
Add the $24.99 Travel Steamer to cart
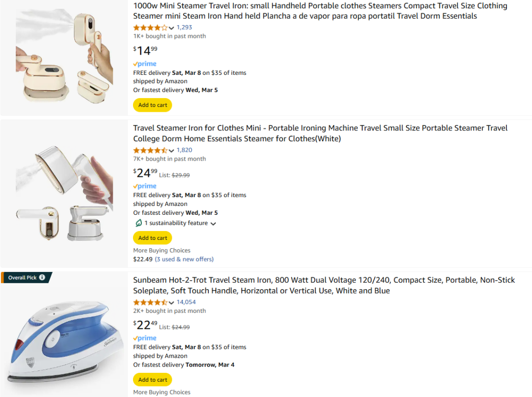tap(153, 238)
